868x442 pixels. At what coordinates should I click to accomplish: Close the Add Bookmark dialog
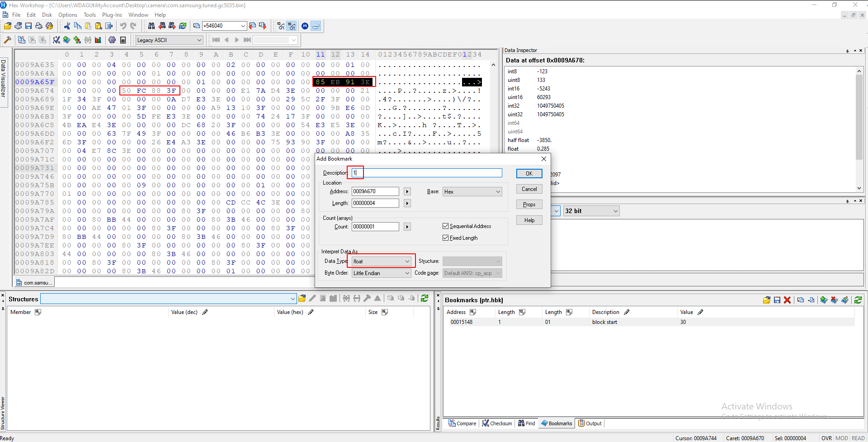pos(544,159)
